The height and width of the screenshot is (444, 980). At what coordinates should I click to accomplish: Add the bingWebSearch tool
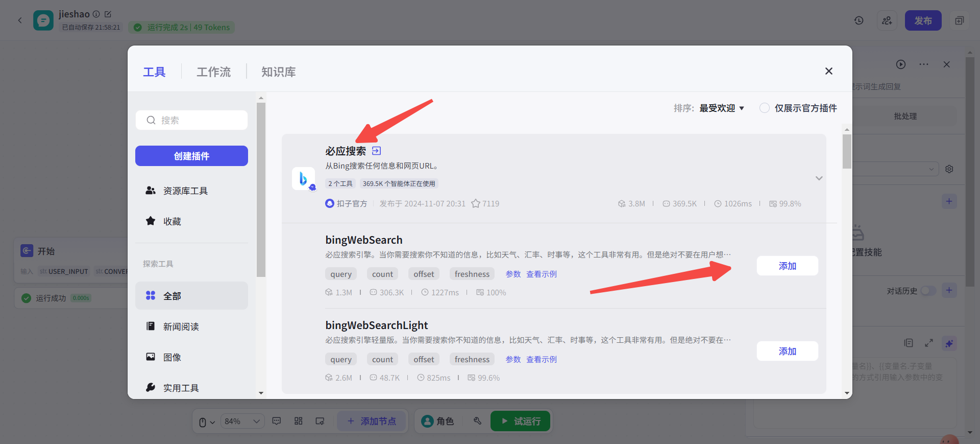787,266
